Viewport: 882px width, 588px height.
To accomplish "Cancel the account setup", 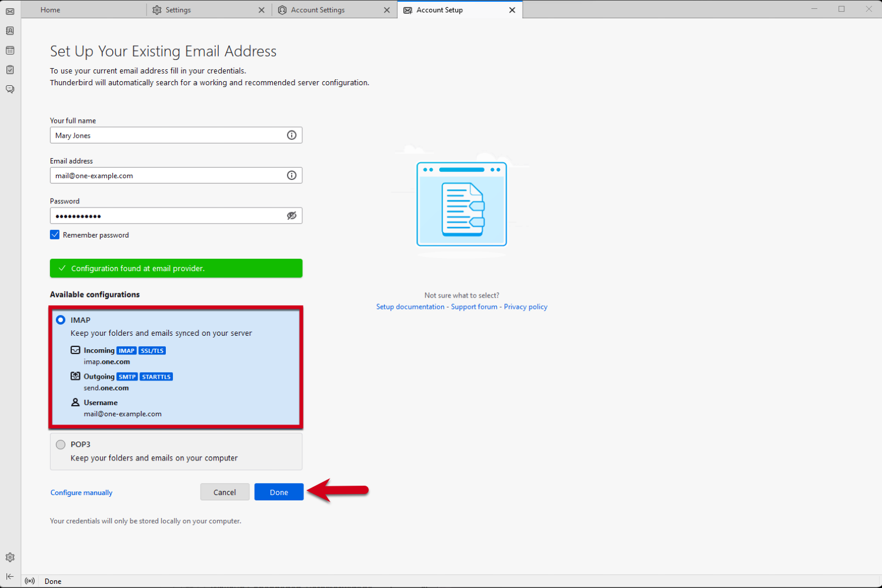I will [225, 492].
